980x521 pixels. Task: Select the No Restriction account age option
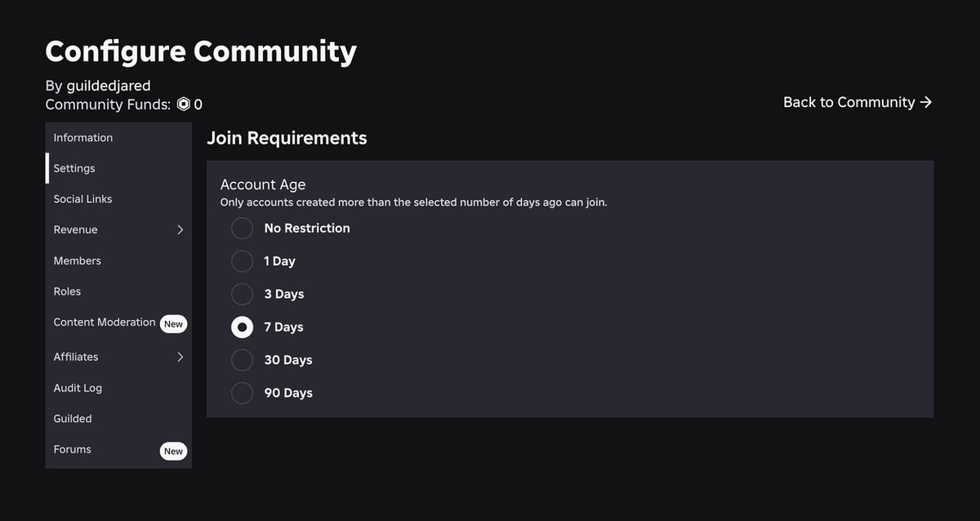242,228
